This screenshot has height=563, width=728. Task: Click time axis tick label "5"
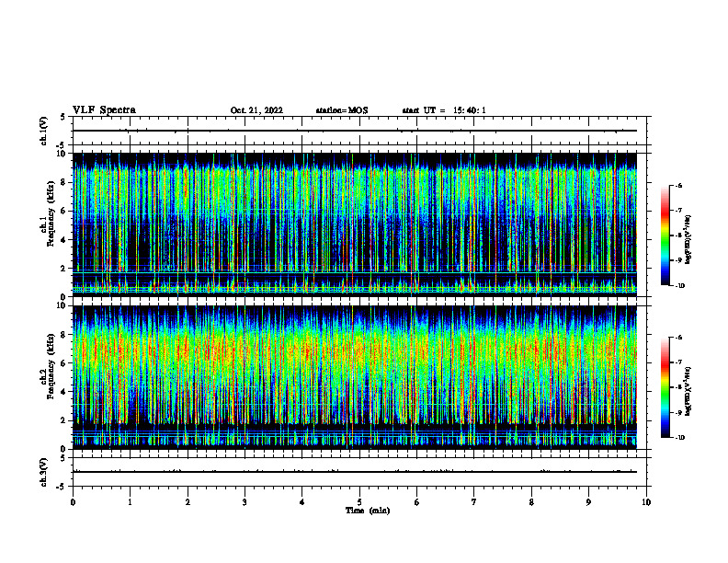pos(359,502)
